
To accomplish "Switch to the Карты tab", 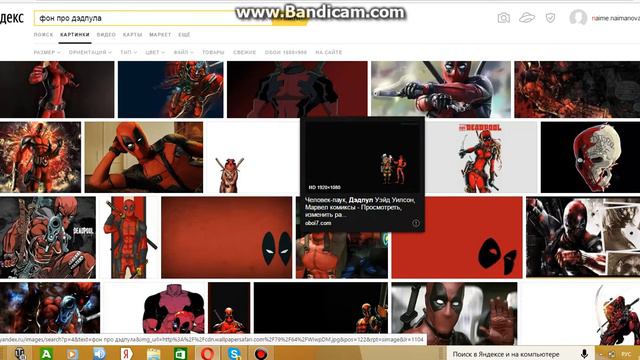I will (x=133, y=35).
